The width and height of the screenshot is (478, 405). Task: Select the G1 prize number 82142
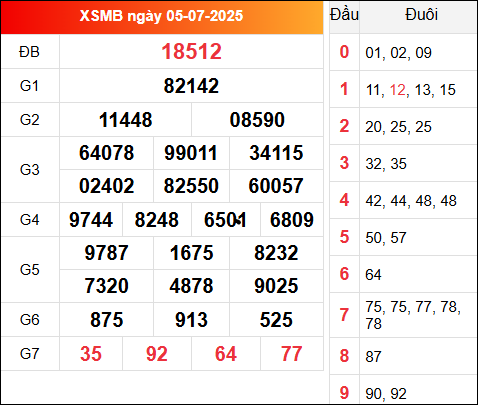(x=191, y=86)
